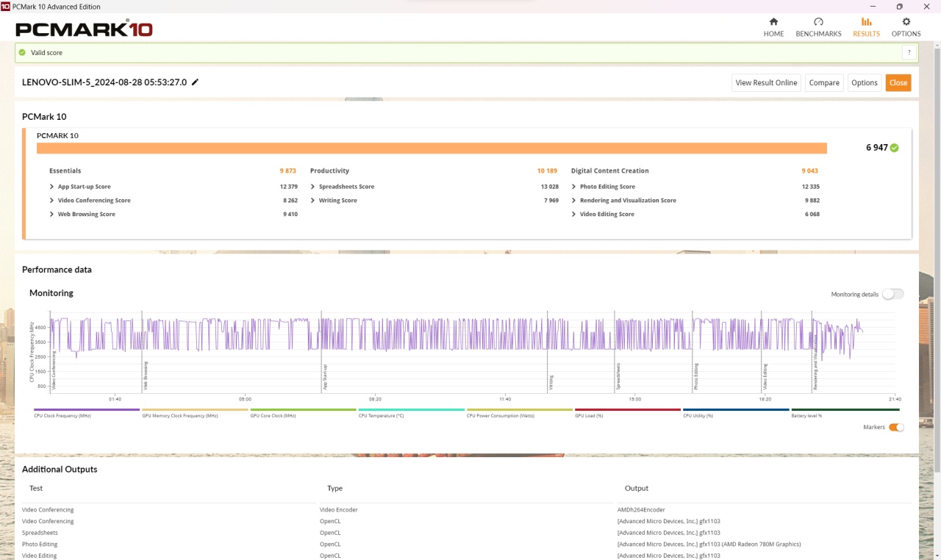Click the AMD Radeon 780M Graphics output

click(709, 545)
